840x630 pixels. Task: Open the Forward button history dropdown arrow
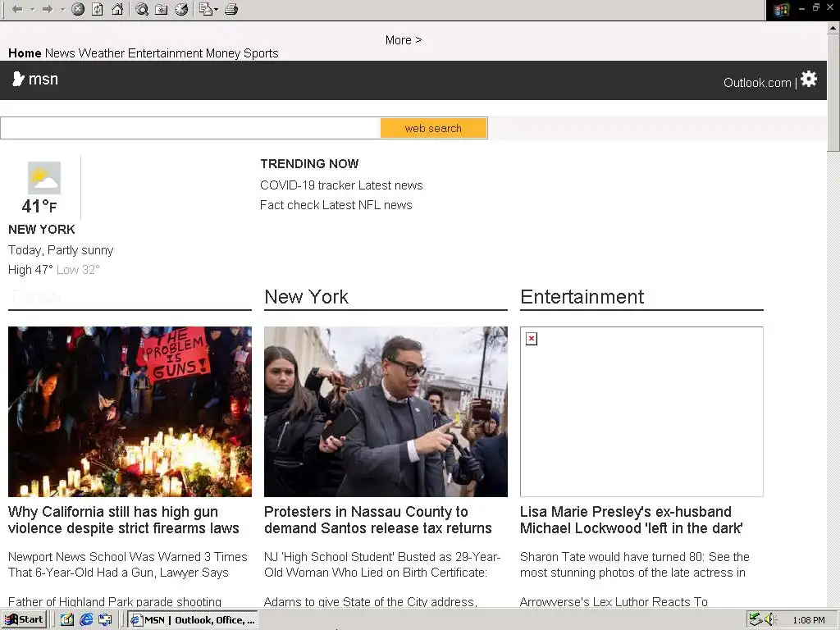tap(62, 9)
